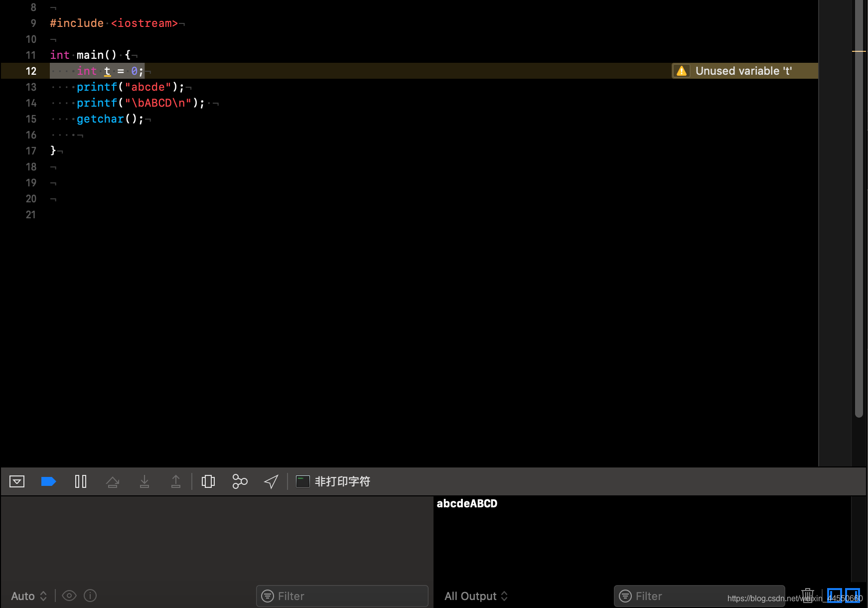Focus the variables view Filter field
The image size is (868, 608).
pos(342,596)
